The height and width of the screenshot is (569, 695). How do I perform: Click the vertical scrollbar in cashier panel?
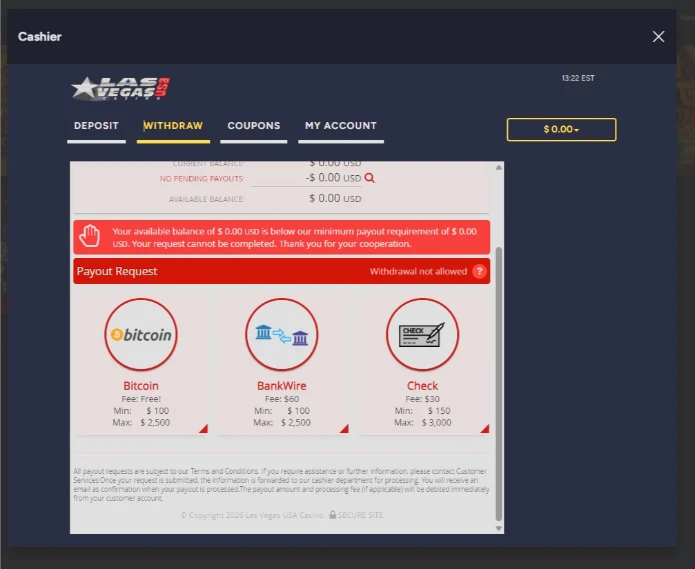(x=499, y=380)
